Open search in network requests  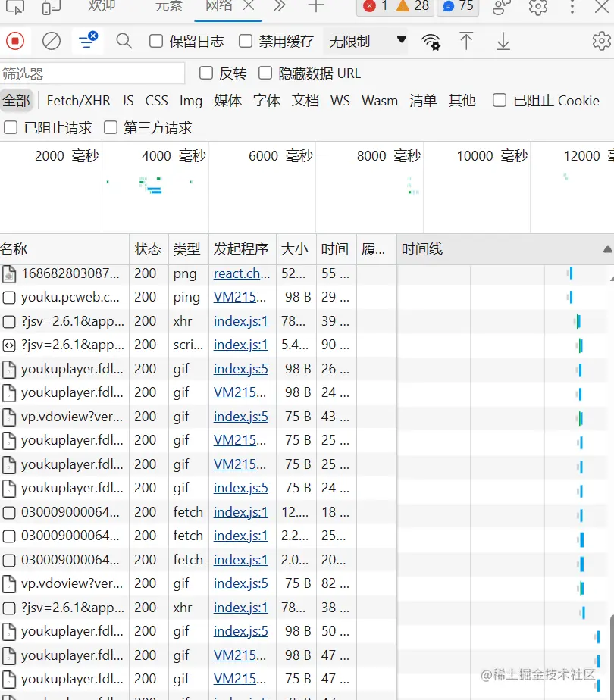pos(124,41)
